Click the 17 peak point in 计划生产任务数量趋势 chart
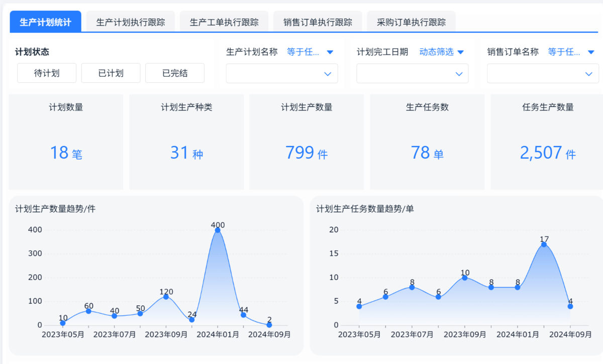603x364 pixels. tap(544, 245)
